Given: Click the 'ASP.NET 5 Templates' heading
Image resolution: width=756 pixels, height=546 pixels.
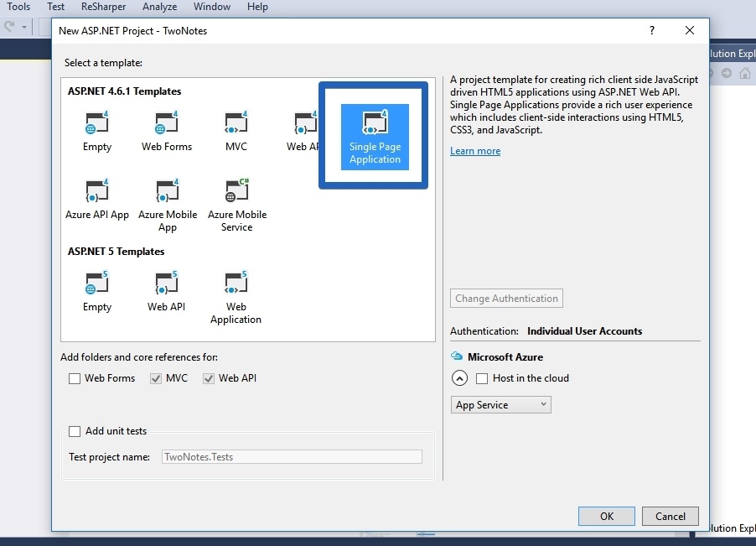Looking at the screenshot, I should tap(116, 252).
